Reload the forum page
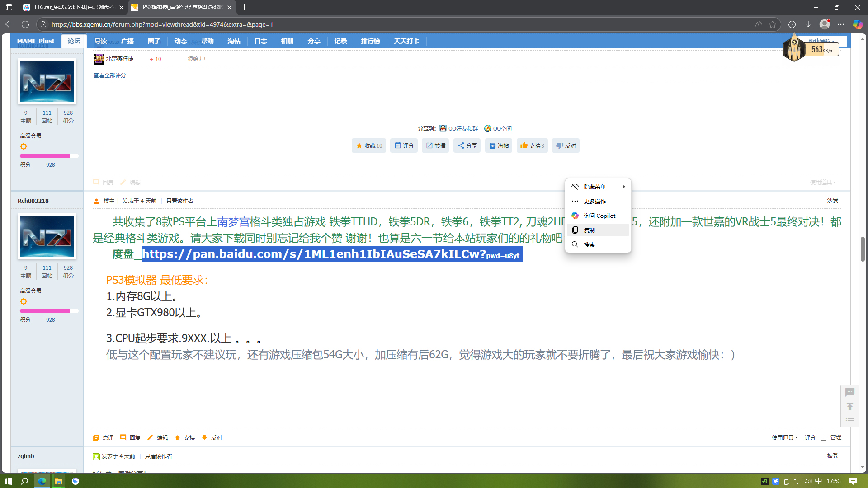Screen dimensions: 868x488 pyautogui.click(x=25, y=24)
